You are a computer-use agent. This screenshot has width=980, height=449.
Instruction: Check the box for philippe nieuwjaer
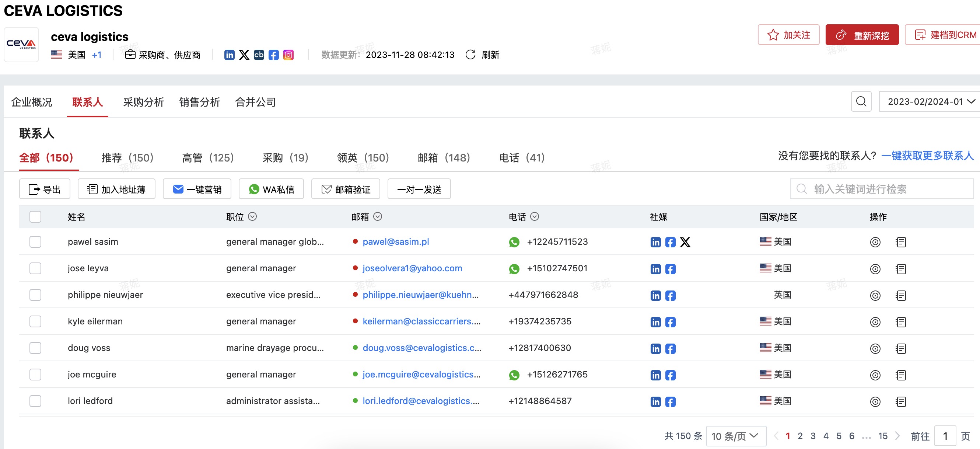pyautogui.click(x=35, y=295)
